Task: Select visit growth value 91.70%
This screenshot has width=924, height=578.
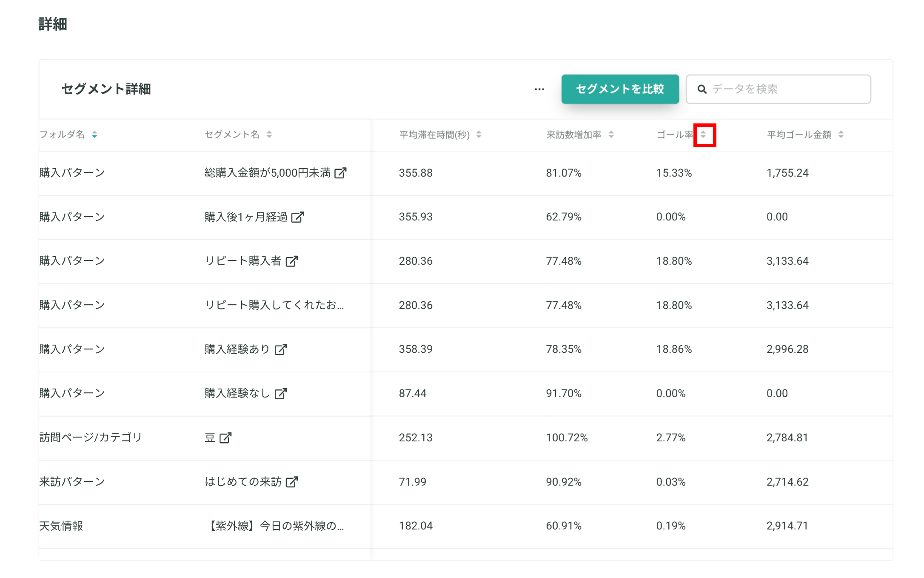Action: pyautogui.click(x=564, y=393)
